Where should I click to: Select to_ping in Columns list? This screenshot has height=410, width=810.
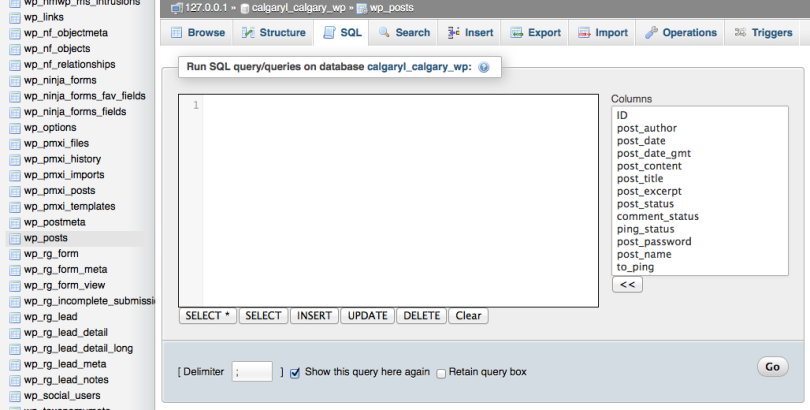[699, 267]
